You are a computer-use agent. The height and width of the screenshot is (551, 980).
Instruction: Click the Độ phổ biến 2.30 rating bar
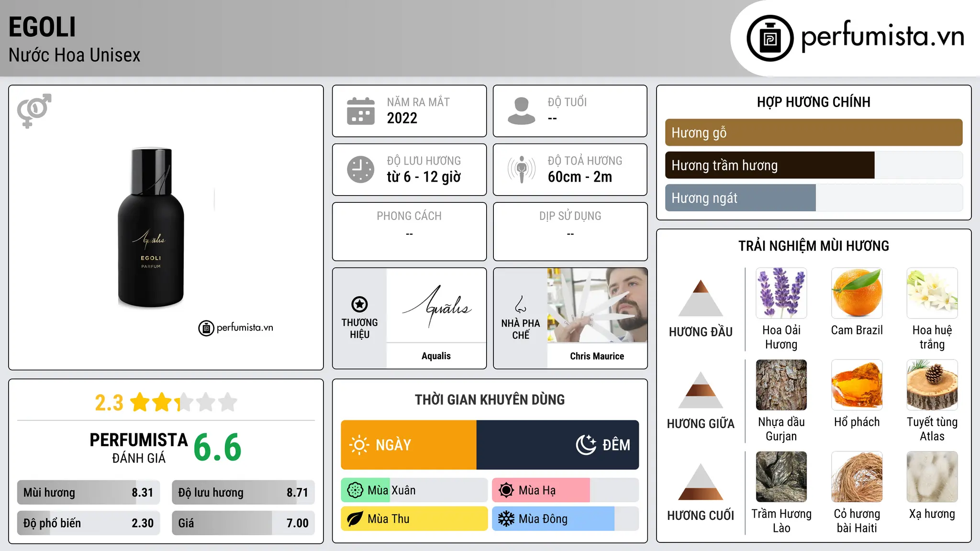(89, 523)
